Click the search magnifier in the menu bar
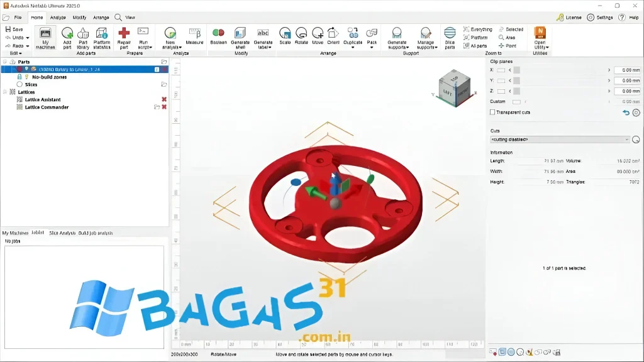The image size is (644, 362). pos(118,17)
